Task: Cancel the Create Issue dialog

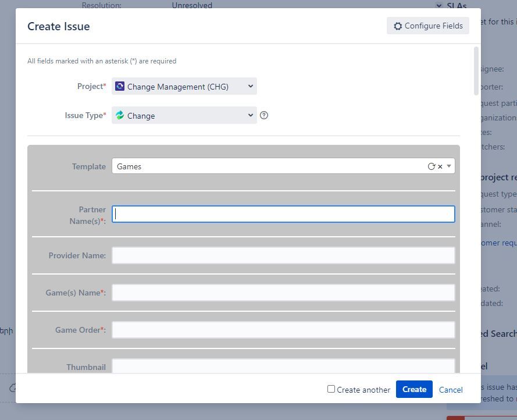Action: 451,390
